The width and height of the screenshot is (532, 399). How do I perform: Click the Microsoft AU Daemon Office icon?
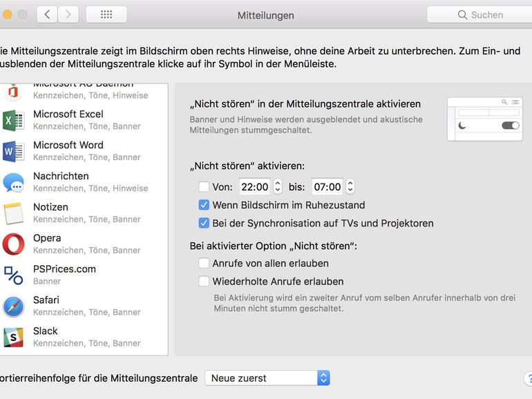(x=13, y=92)
